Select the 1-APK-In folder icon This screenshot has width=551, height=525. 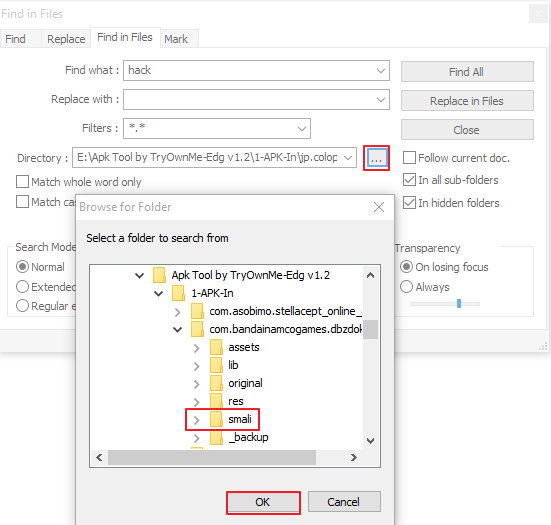(x=178, y=293)
